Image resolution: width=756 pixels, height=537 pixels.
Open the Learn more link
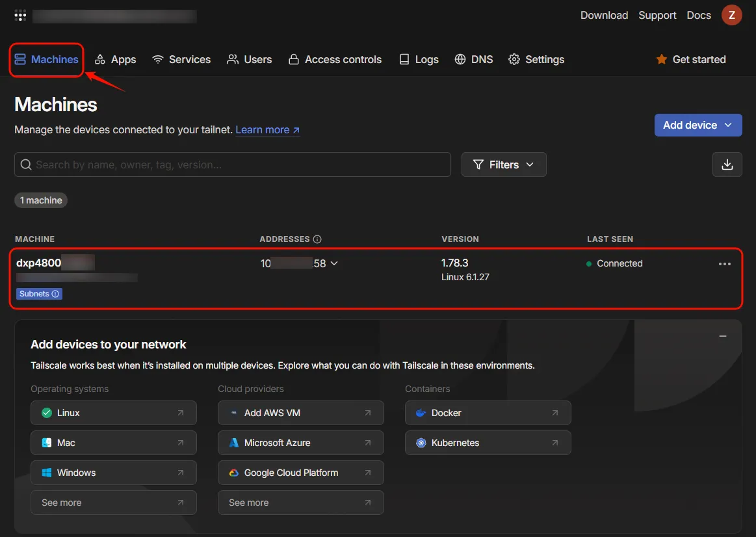267,130
